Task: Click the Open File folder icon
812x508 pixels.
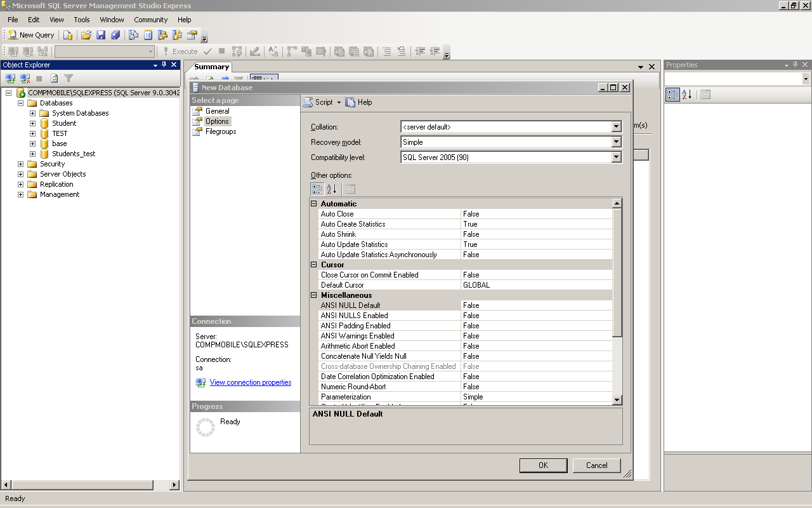Action: click(86, 35)
